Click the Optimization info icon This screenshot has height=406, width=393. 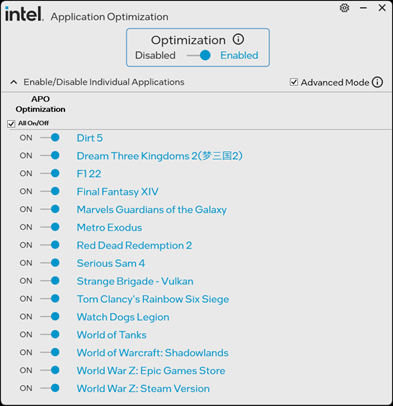(x=238, y=39)
